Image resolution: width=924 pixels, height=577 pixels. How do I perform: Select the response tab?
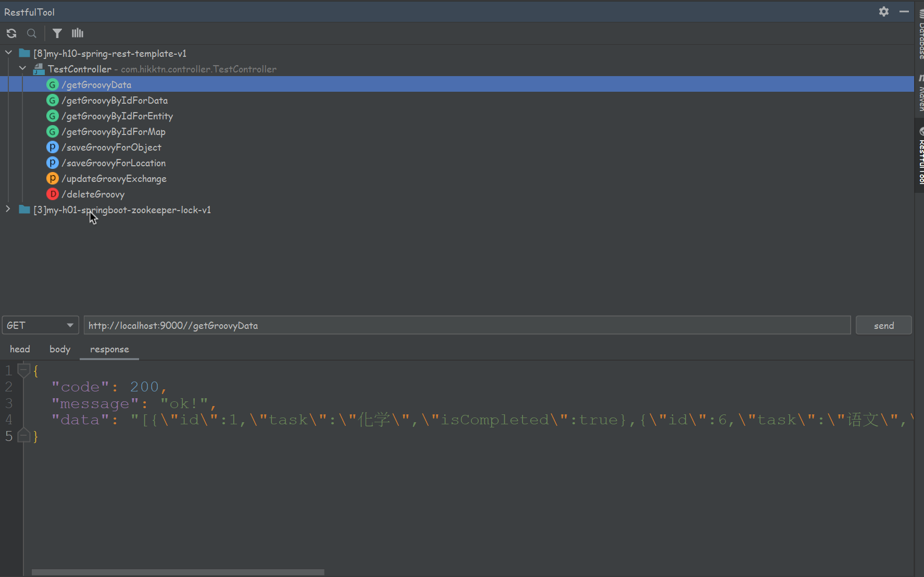[109, 349]
